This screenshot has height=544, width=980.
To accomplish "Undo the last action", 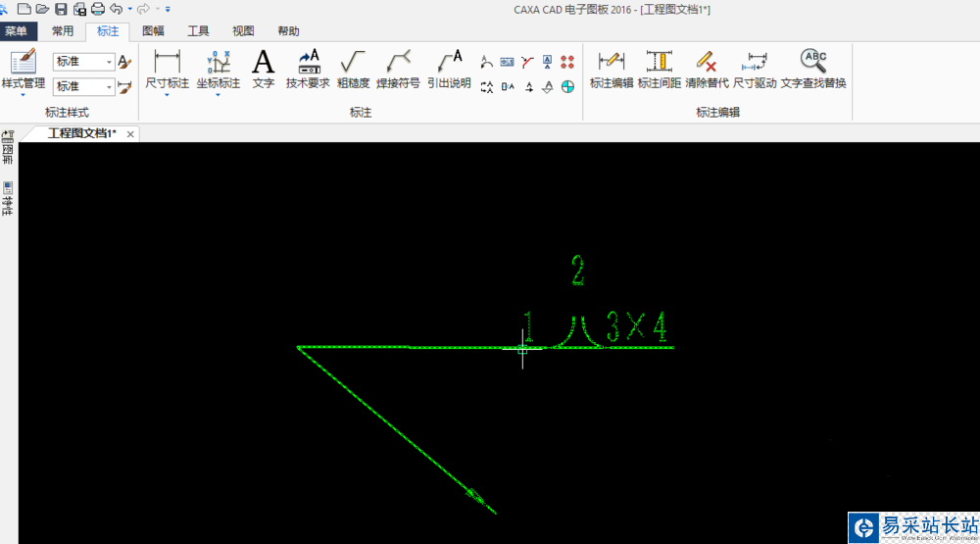I will [117, 9].
